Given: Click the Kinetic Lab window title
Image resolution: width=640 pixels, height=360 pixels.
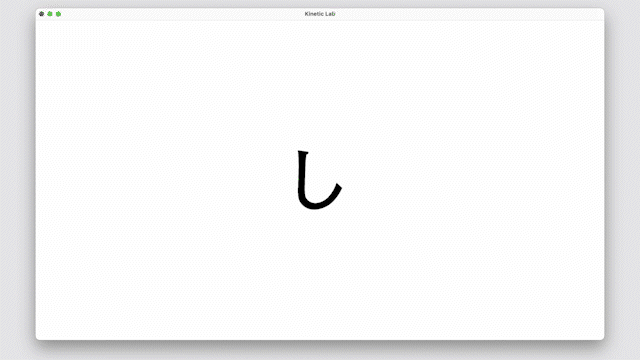Looking at the screenshot, I should point(320,14).
